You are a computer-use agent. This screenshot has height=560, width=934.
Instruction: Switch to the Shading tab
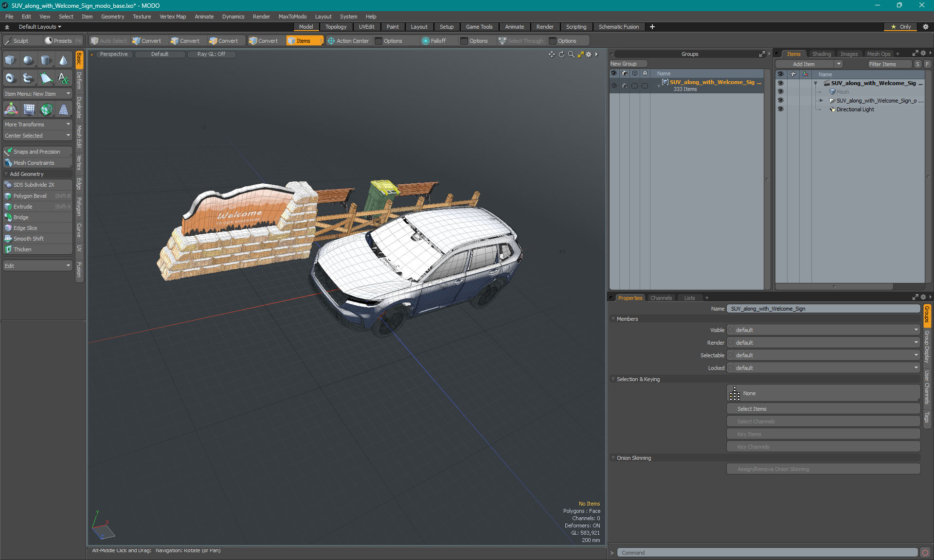pyautogui.click(x=821, y=54)
